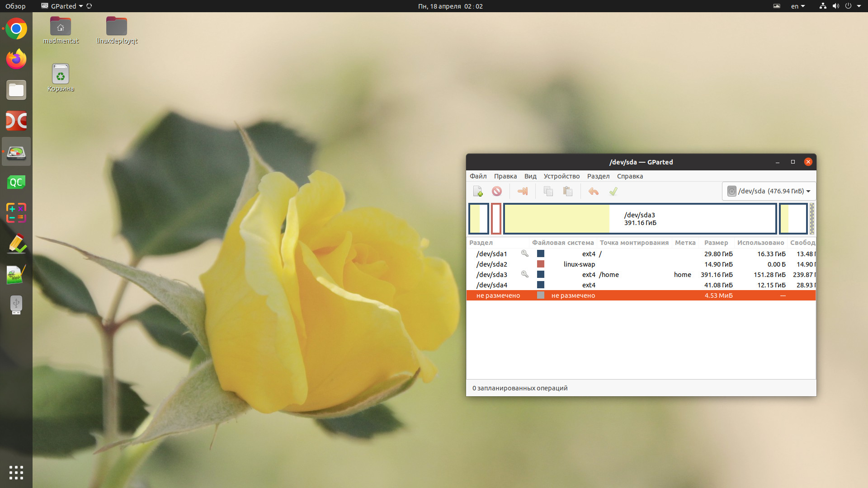Viewport: 868px width, 488px height.
Task: Open the Вид menu
Action: tap(530, 176)
